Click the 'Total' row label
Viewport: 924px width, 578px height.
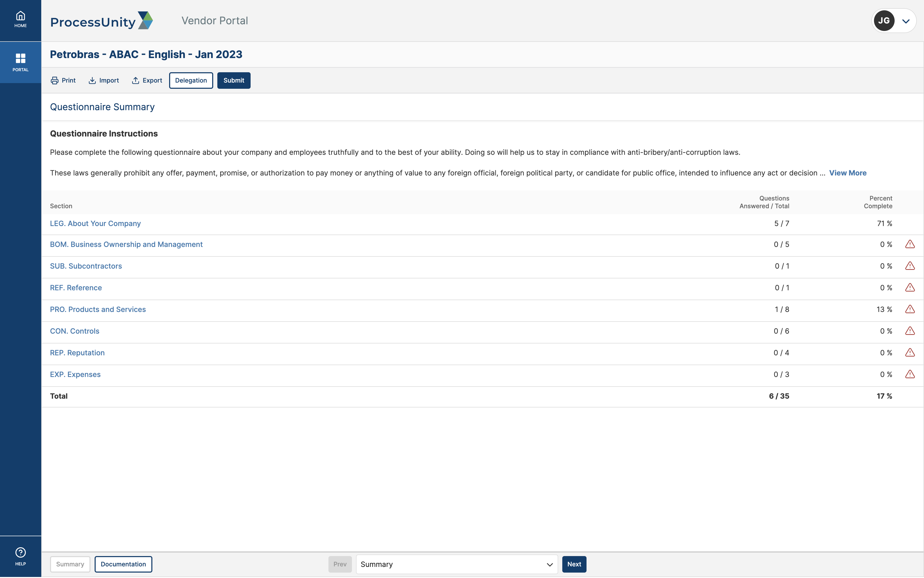click(x=59, y=396)
